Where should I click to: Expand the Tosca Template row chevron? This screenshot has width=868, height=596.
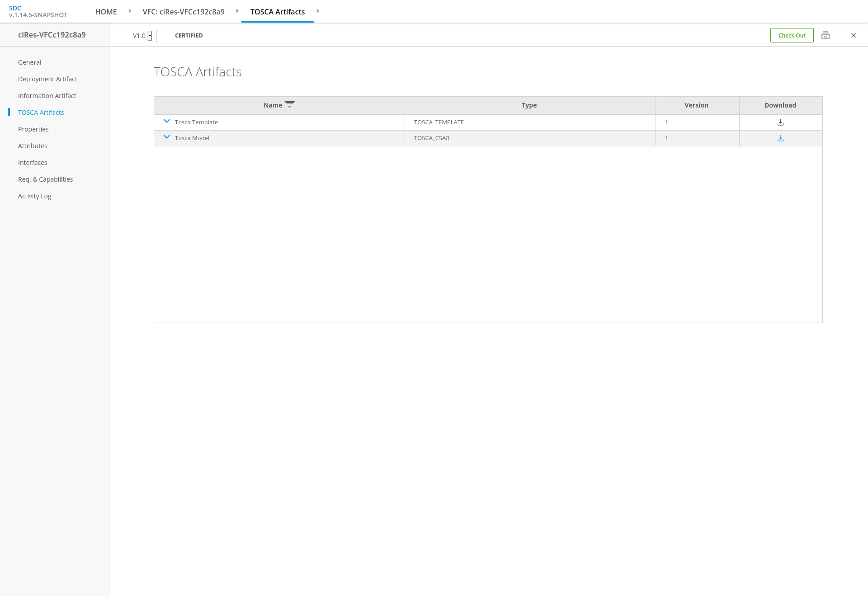[x=167, y=121]
